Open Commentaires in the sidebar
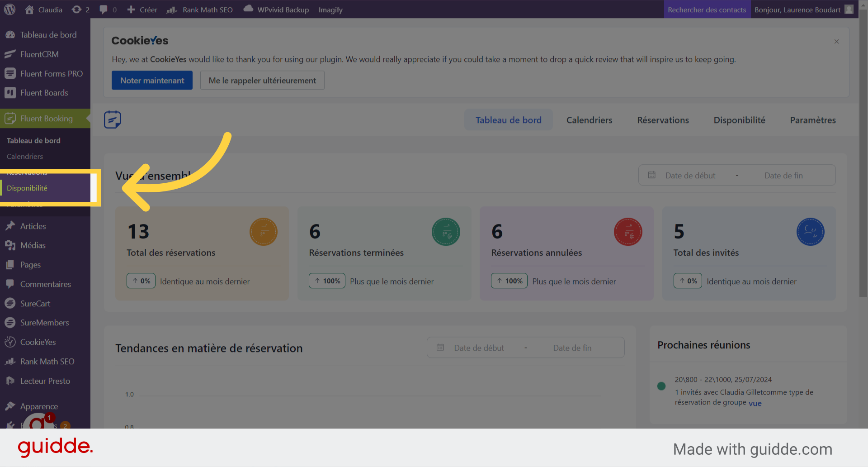Screen dimensions: 868x467 45,284
